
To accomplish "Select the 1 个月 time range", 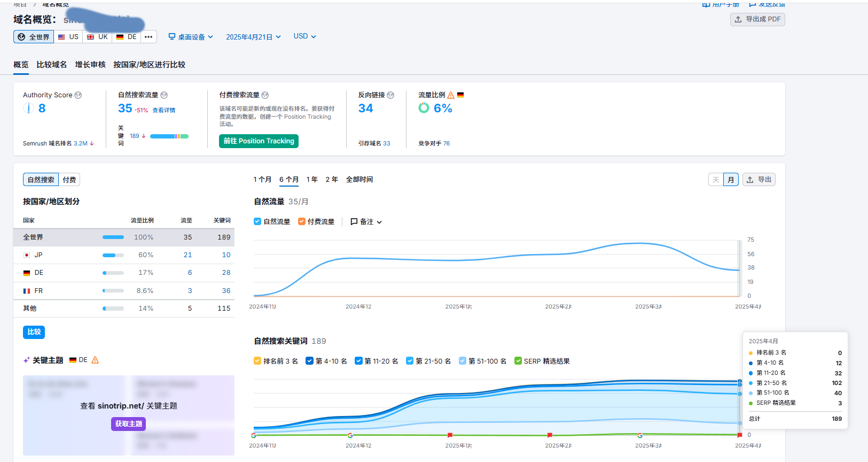I will tap(262, 180).
